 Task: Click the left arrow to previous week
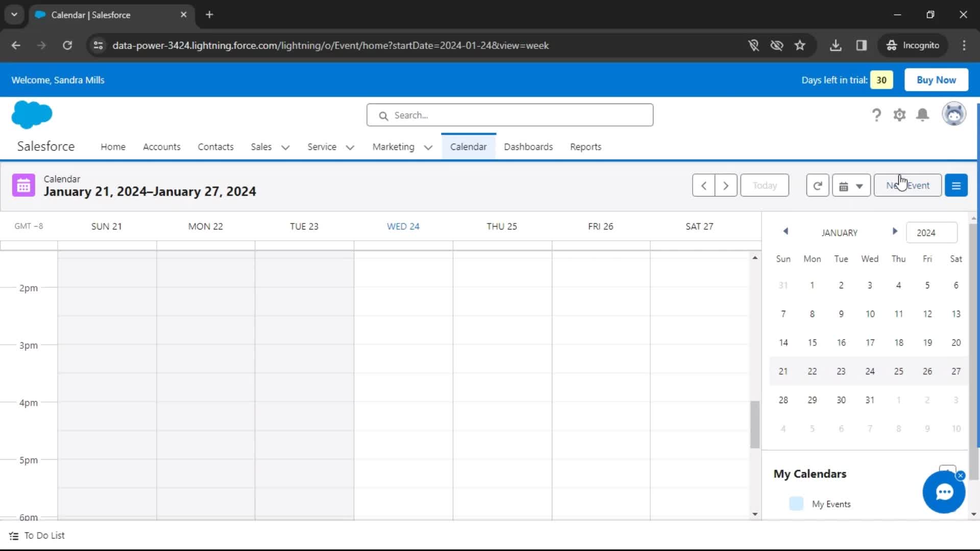pyautogui.click(x=703, y=185)
